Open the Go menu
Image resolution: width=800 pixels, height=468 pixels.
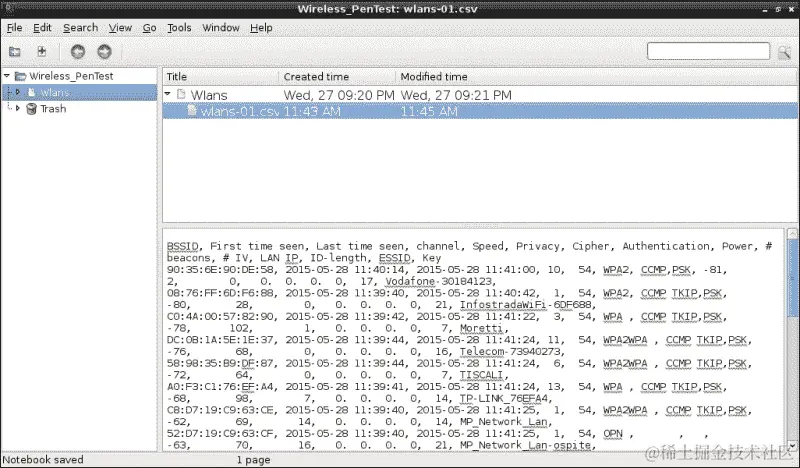point(149,28)
